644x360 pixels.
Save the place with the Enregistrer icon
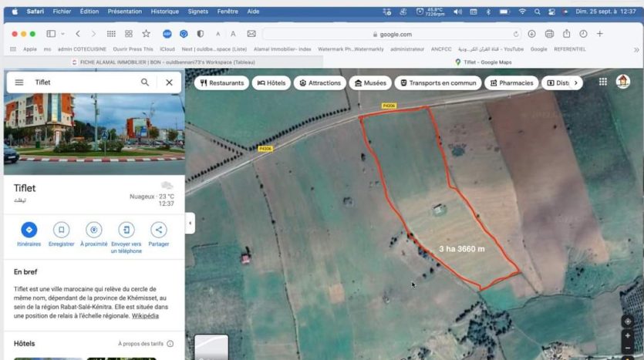coord(61,230)
